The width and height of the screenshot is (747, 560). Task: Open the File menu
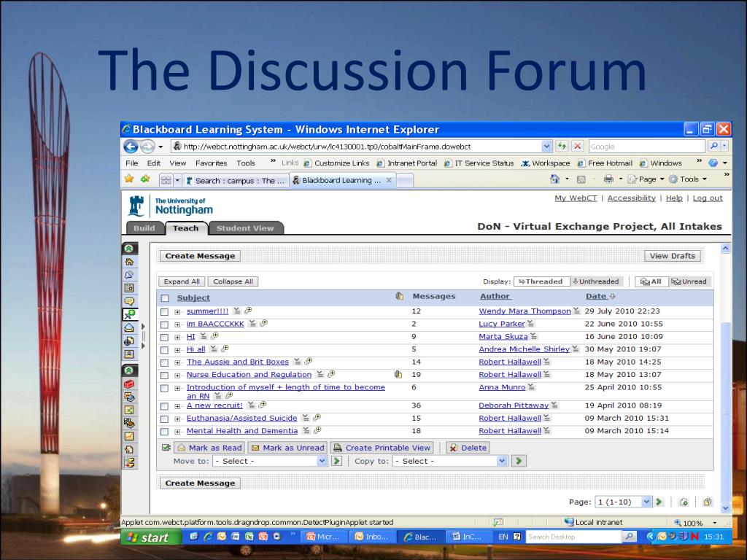pos(131,163)
